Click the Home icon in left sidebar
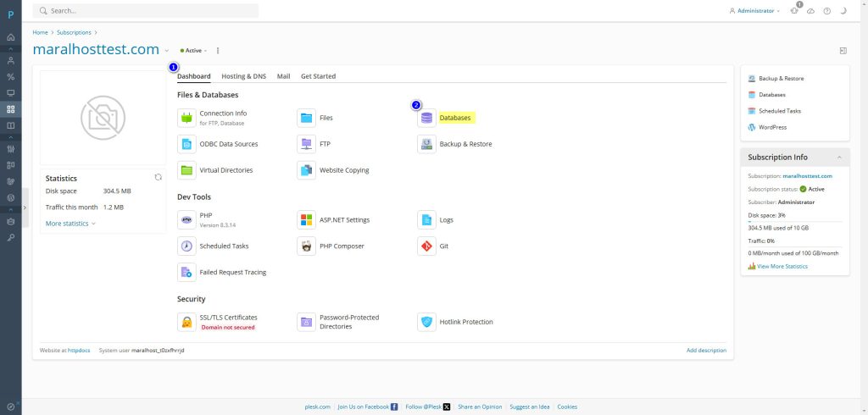 pos(10,37)
